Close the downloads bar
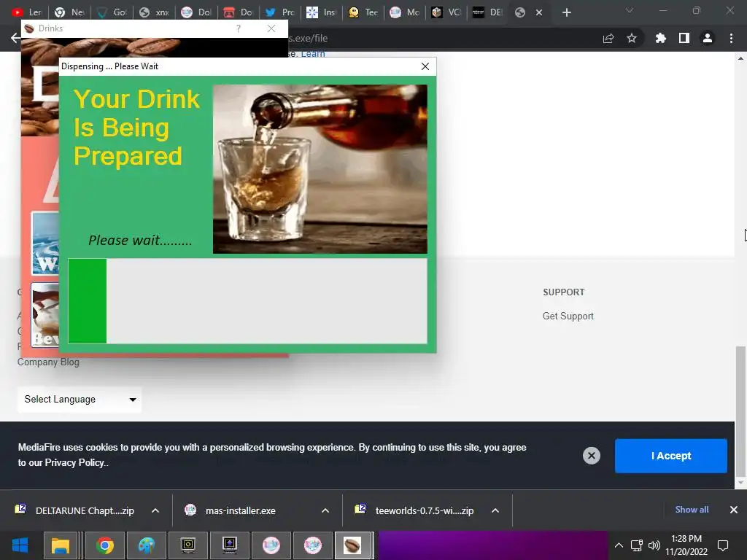 point(734,510)
